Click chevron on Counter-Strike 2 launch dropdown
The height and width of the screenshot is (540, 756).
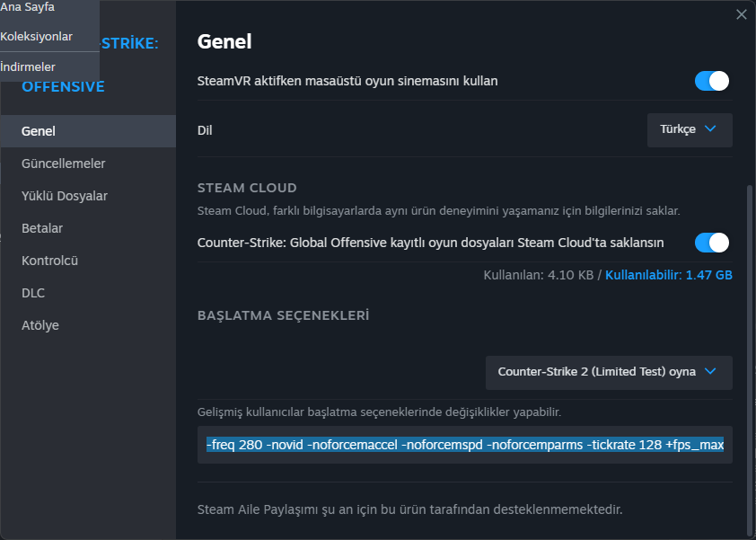[710, 372]
